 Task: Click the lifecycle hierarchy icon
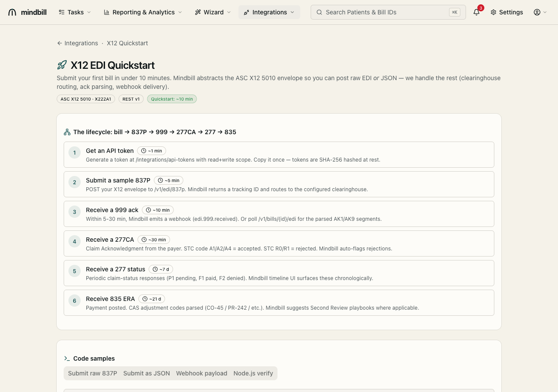[67, 132]
